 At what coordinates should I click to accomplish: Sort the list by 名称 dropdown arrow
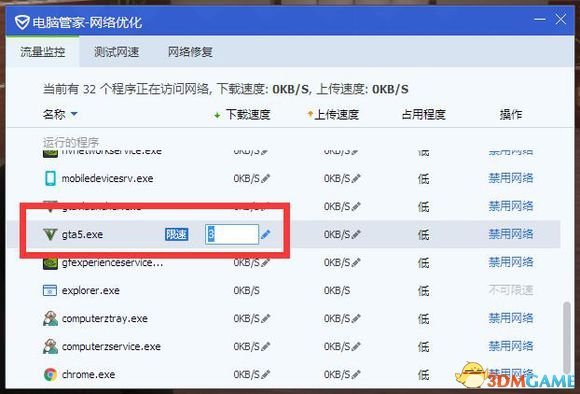point(74,114)
